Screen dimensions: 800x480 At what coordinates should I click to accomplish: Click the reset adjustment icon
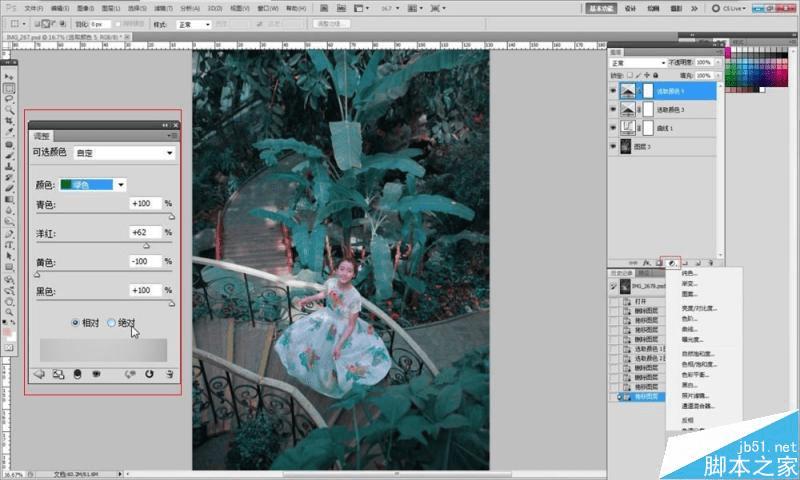[149, 374]
